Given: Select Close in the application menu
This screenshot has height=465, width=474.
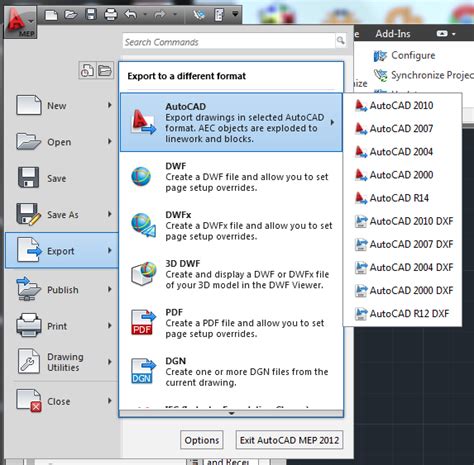Looking at the screenshot, I should (x=62, y=401).
